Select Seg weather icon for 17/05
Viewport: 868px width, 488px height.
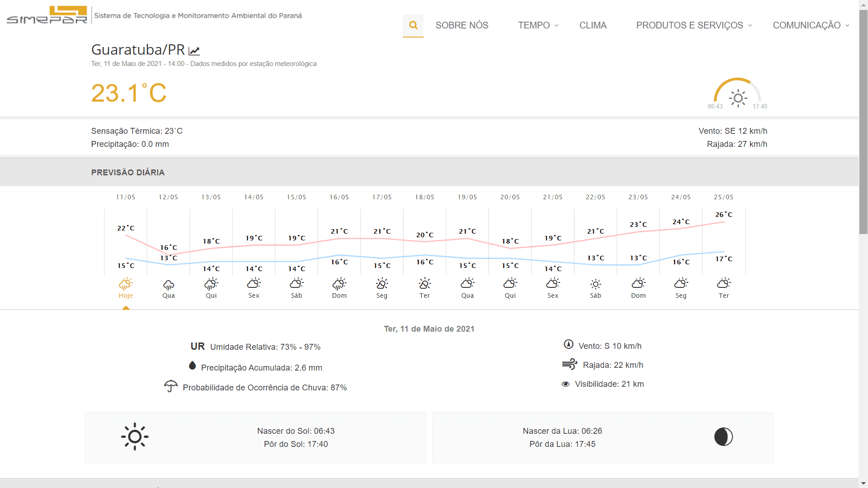tap(382, 283)
